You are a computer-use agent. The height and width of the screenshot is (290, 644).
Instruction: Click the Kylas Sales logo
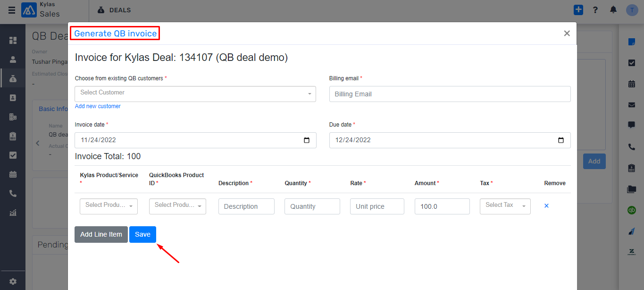click(x=29, y=10)
